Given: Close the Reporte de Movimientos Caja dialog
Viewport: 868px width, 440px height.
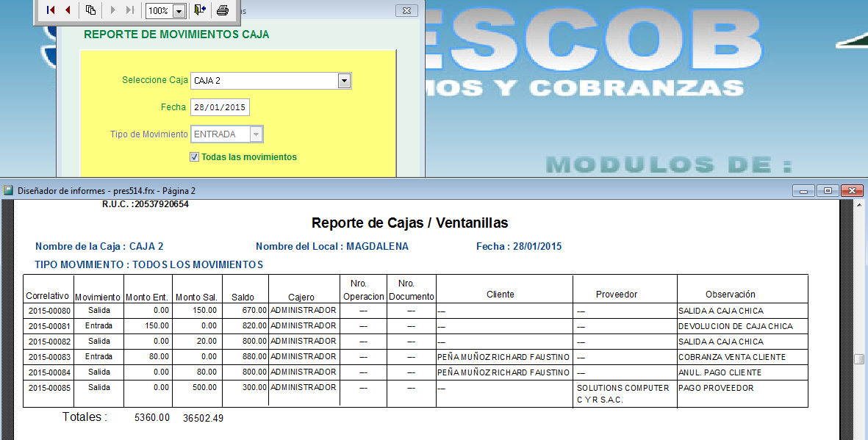Looking at the screenshot, I should pyautogui.click(x=406, y=10).
